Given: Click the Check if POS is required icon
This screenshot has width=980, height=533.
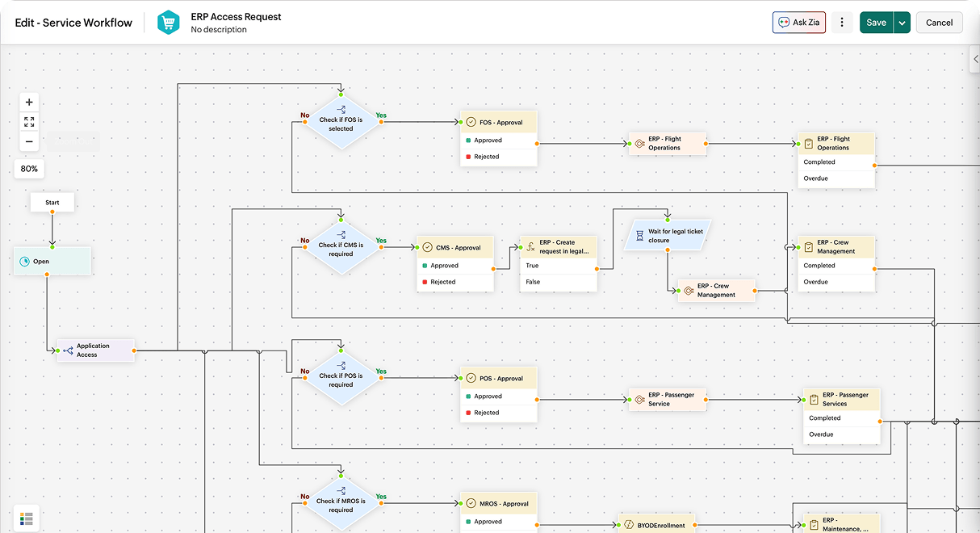Looking at the screenshot, I should [341, 366].
